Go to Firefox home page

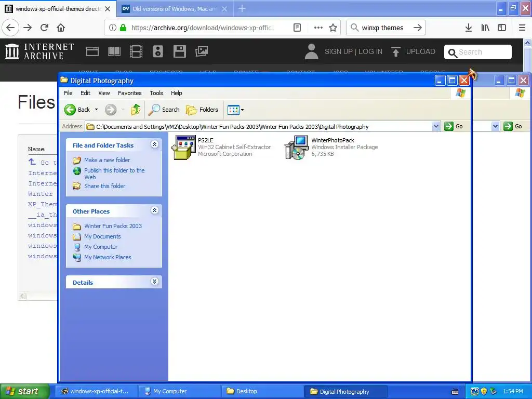[61, 28]
